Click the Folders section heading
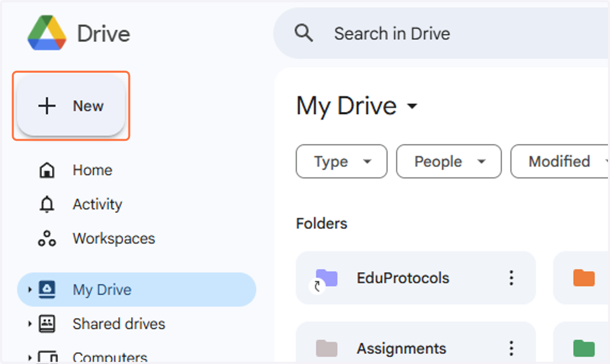 pos(322,224)
